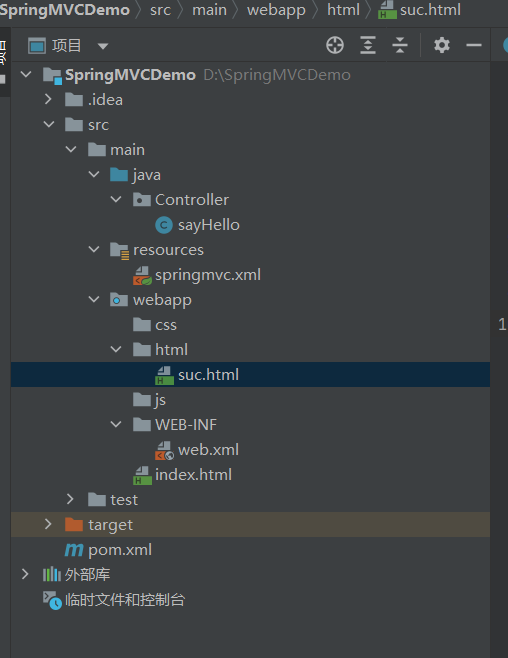The image size is (508, 658).
Task: Select the css folder
Action: point(166,325)
